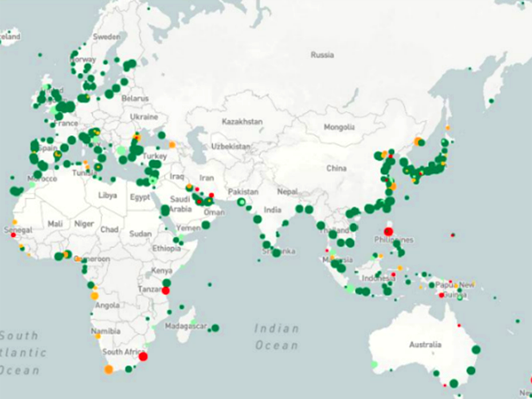Select the red marker on Tanzania's coast

tap(166, 291)
